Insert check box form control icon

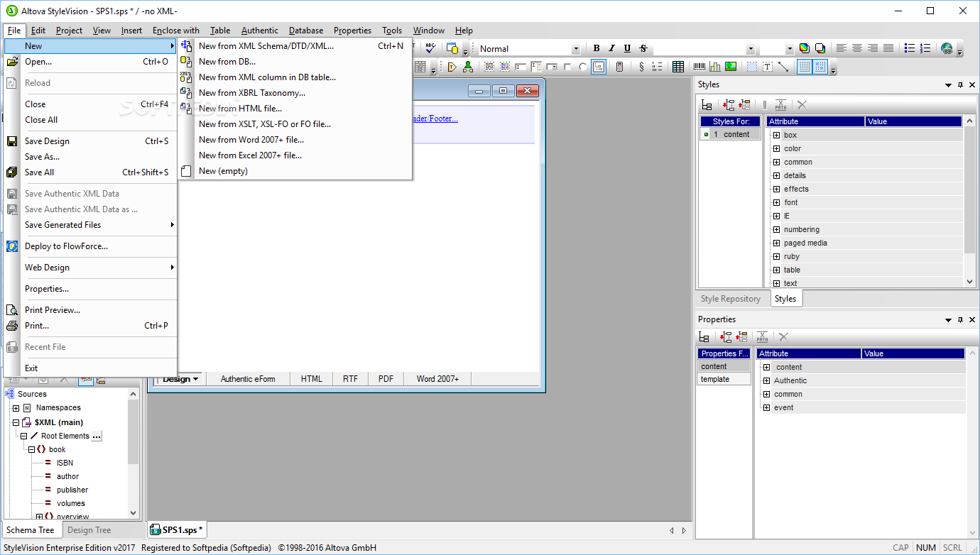point(567,67)
